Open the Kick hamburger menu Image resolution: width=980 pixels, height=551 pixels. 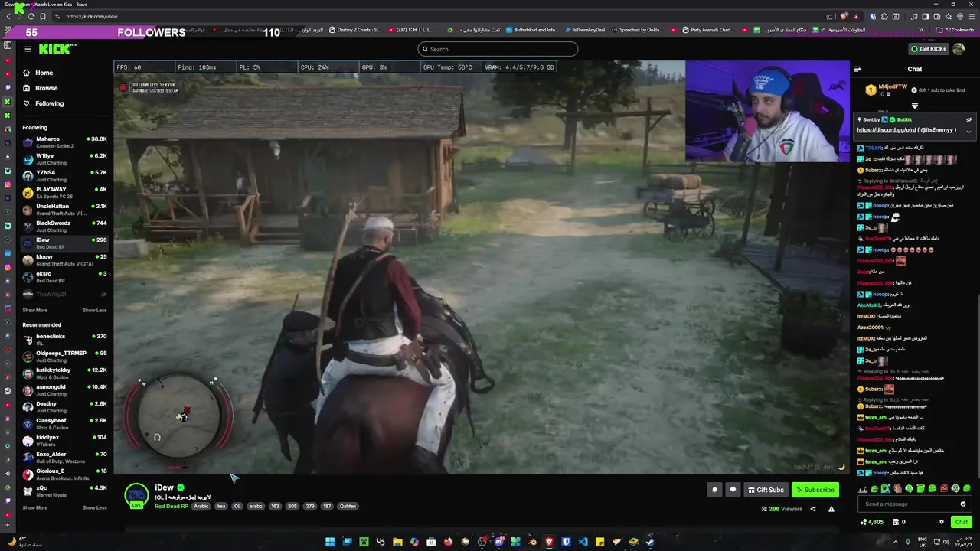(x=28, y=49)
